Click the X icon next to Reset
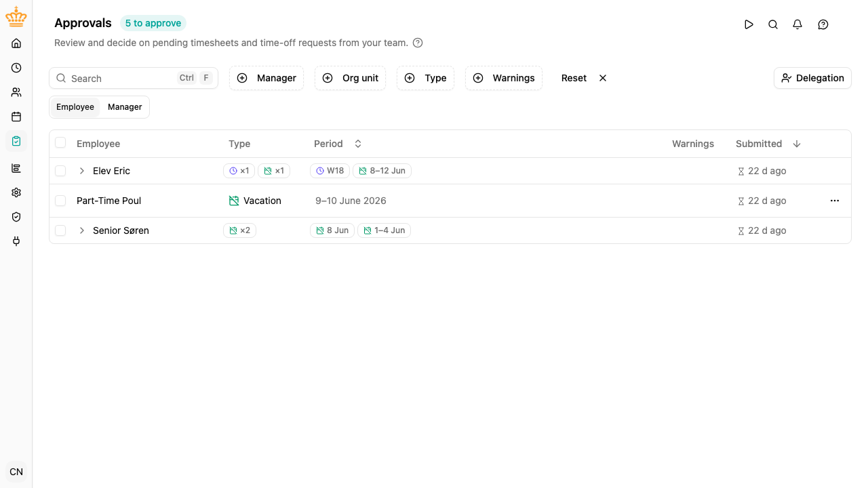Image resolution: width=868 pixels, height=488 pixels. pos(603,78)
